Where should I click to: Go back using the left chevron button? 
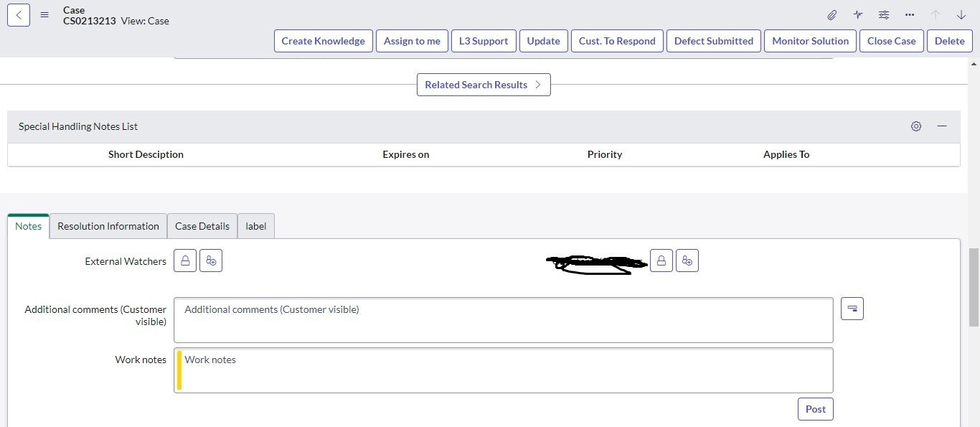(x=19, y=14)
